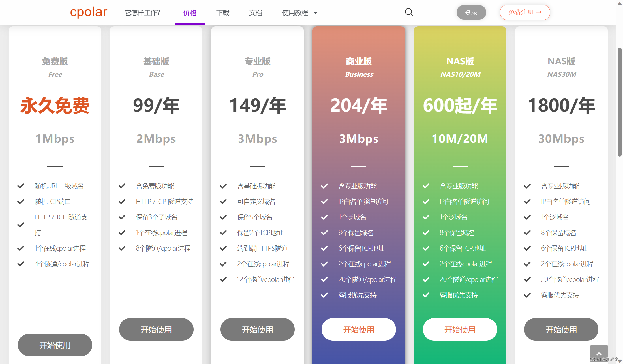Click checkmark beside 客服优先支持 in 商业版
Screen dimensions: 623x364
tap(324, 295)
